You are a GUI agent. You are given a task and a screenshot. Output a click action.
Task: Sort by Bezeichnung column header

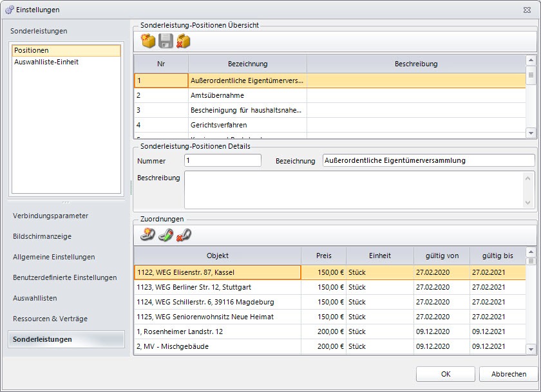[247, 64]
